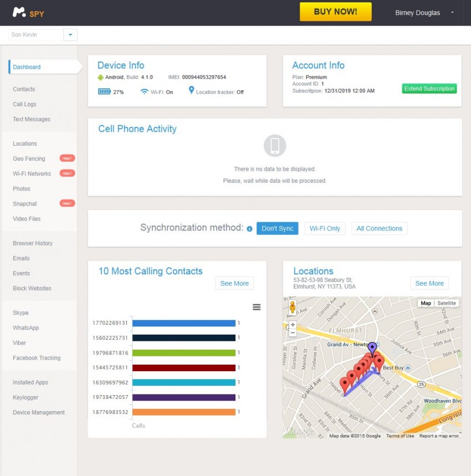Open Browser History
471x476 pixels.
(33, 243)
